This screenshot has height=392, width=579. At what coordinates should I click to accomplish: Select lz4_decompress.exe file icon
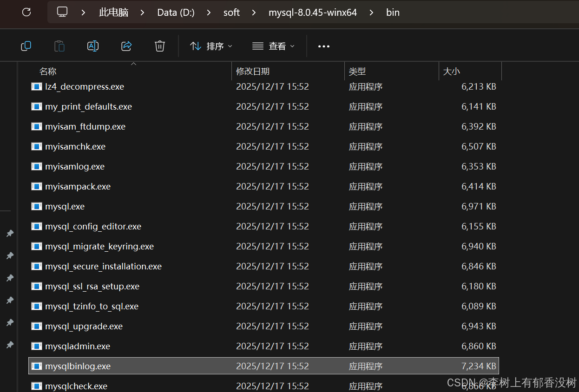pyautogui.click(x=37, y=86)
